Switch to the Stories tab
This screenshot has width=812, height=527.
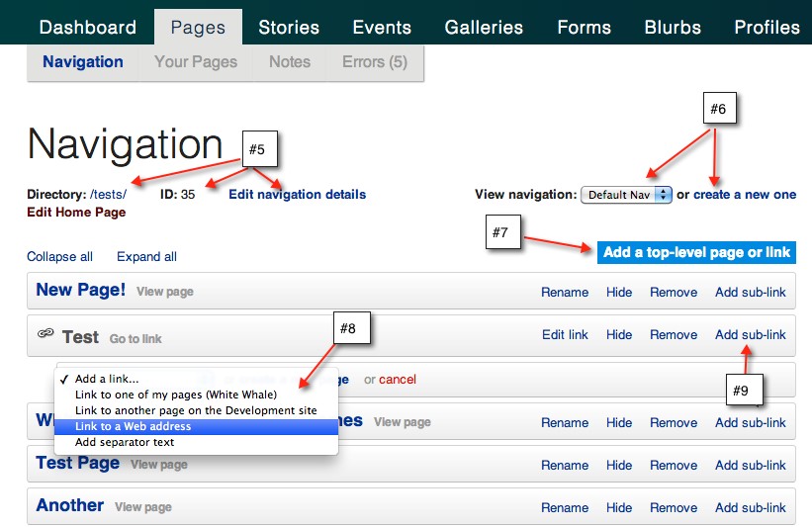pos(289,27)
